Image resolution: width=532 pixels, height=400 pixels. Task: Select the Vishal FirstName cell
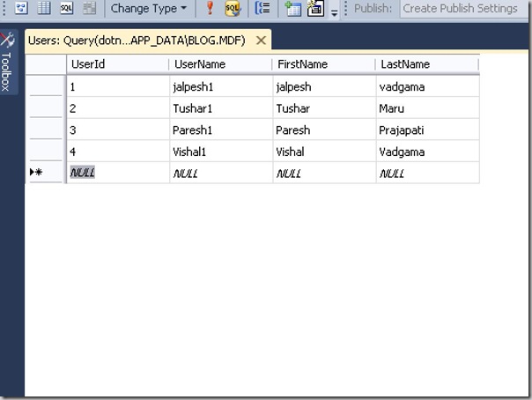click(324, 152)
